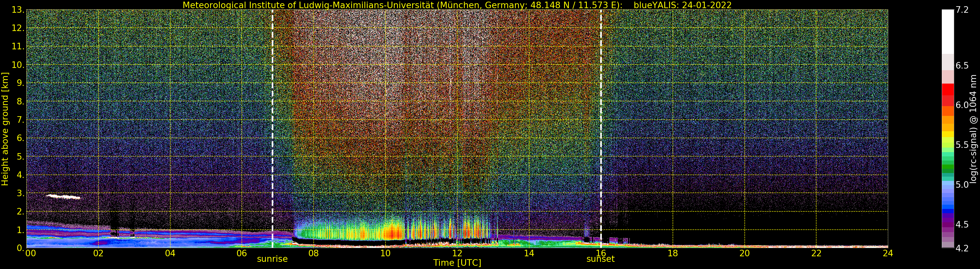Click the 'Height above ground [km]' axis label
Screen dimensions: 980x269
tap(5, 129)
